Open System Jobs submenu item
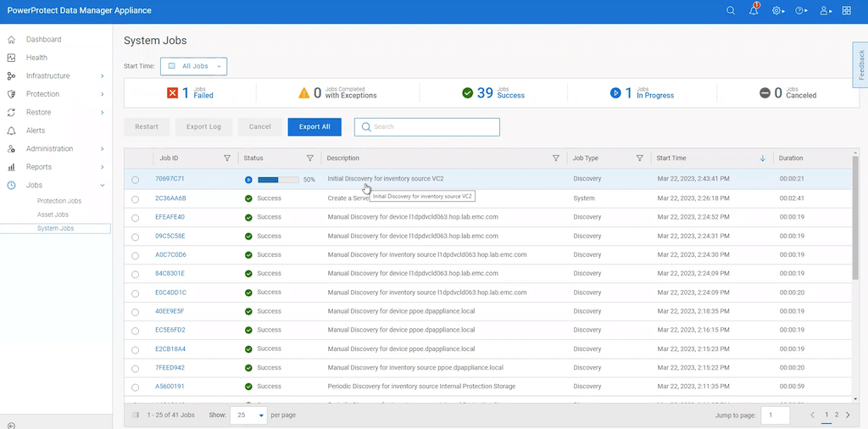 (x=55, y=228)
